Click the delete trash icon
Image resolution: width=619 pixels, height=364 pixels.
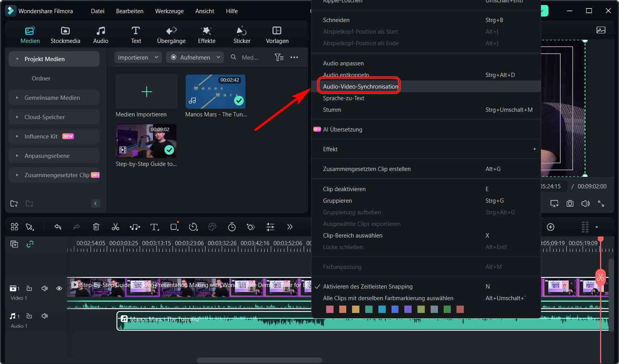point(96,227)
